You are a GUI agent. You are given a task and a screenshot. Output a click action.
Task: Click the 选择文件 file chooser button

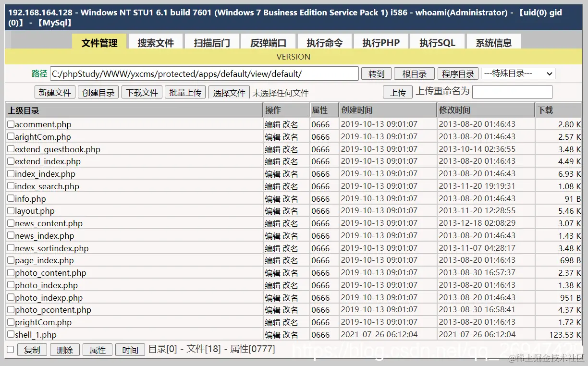(229, 93)
